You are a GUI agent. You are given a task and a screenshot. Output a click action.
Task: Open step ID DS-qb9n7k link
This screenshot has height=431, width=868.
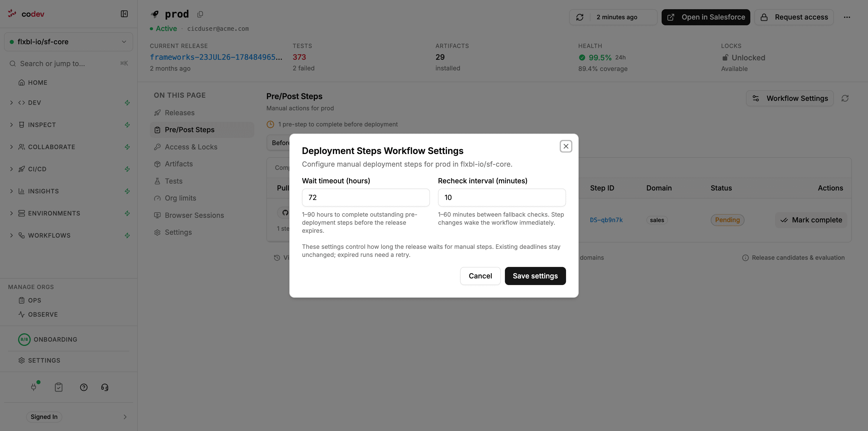[x=606, y=220]
